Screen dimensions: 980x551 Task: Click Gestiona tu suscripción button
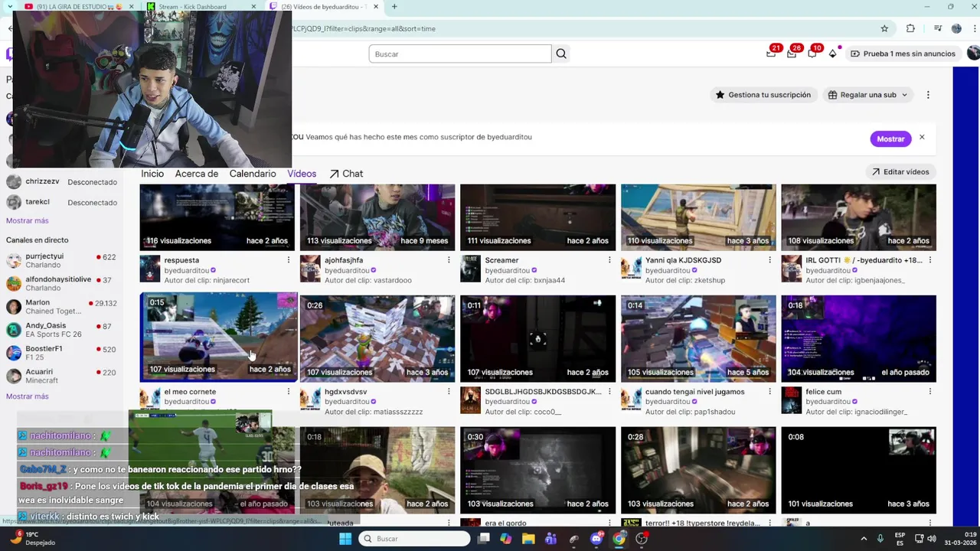point(763,95)
